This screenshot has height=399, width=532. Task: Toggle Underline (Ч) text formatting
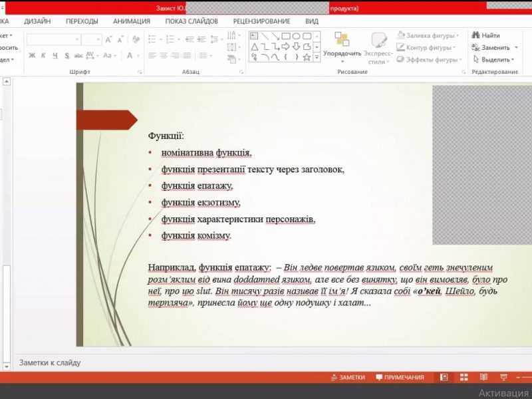[x=56, y=56]
